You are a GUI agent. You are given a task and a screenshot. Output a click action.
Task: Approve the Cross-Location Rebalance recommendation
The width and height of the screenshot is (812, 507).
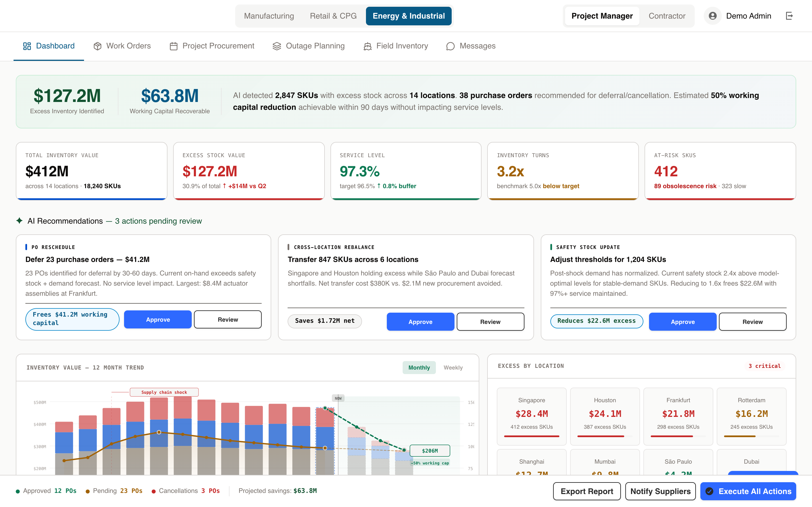[x=420, y=322]
